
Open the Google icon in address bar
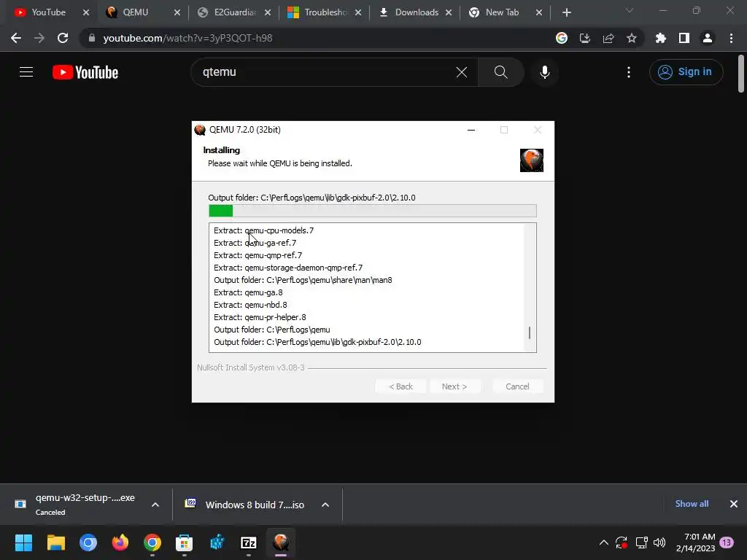(x=562, y=38)
